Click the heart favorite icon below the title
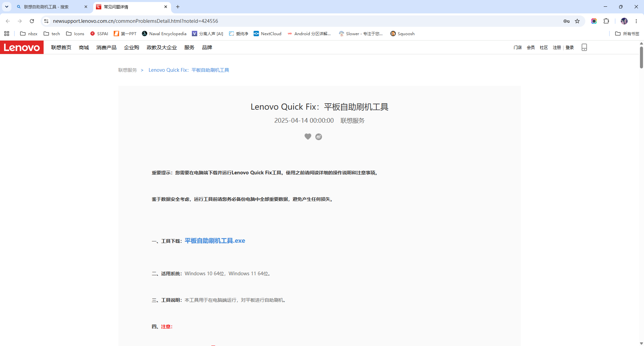This screenshot has height=346, width=644. click(x=308, y=136)
